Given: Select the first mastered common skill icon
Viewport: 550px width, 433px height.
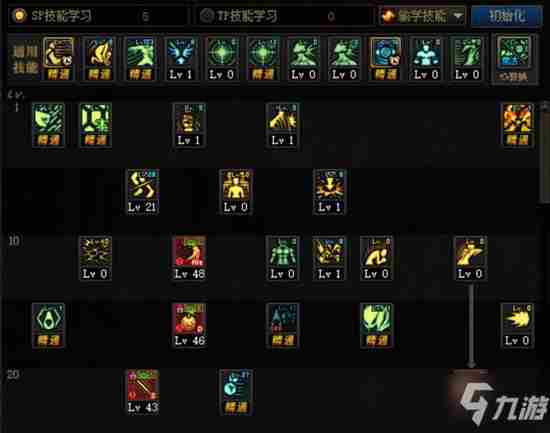Looking at the screenshot, I should pos(58,59).
